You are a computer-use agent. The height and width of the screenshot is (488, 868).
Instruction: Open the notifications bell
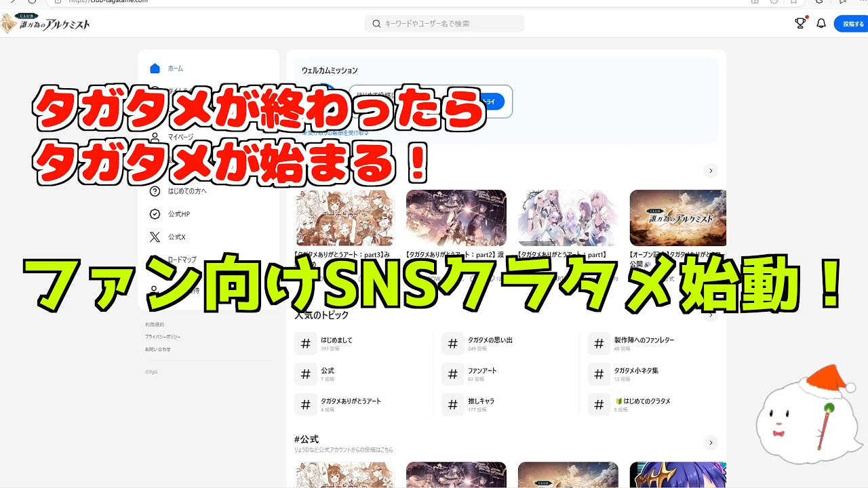(x=821, y=24)
